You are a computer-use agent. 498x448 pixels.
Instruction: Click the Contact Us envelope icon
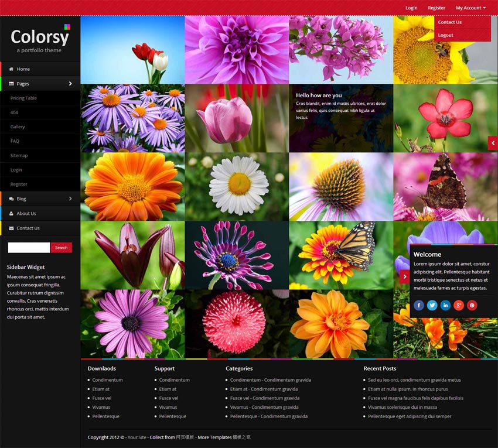coord(12,228)
